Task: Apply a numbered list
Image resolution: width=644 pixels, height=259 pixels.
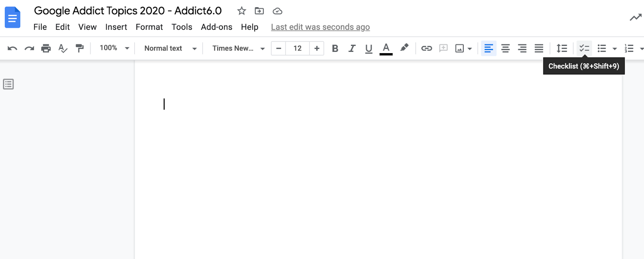Action: (629, 48)
